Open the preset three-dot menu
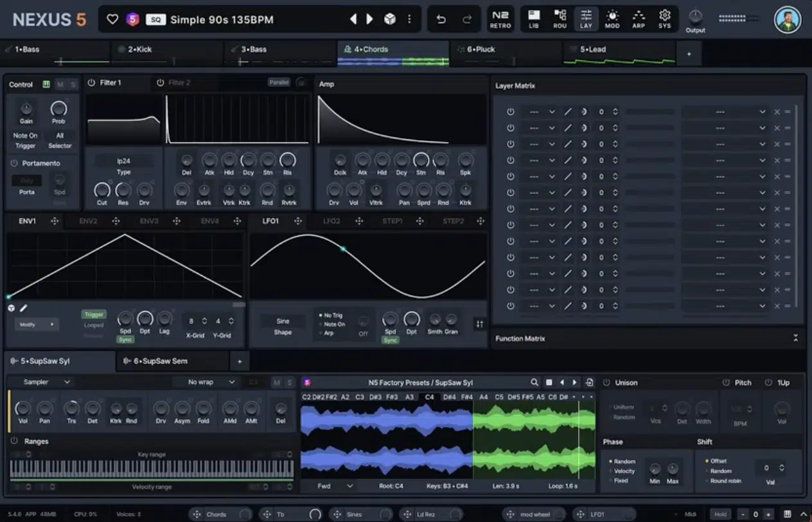 click(x=409, y=19)
